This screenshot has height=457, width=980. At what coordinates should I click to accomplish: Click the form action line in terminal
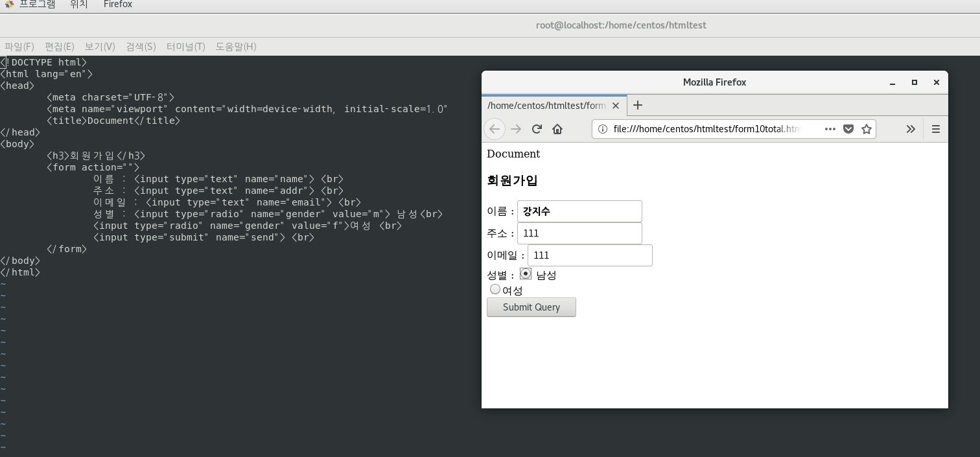(93, 167)
